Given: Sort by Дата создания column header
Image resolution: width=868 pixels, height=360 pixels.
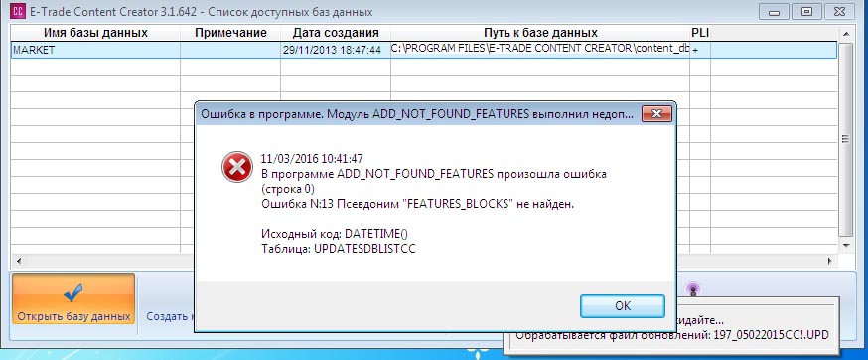Looking at the screenshot, I should click(336, 32).
